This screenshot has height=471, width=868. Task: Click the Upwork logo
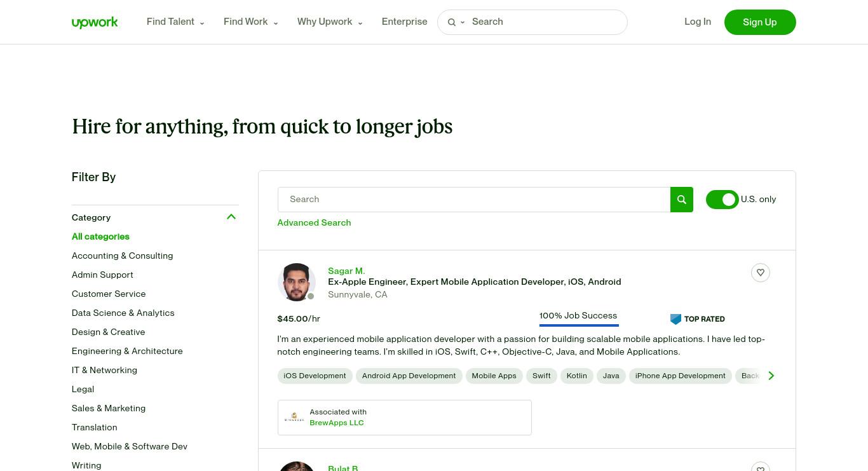[x=95, y=22]
